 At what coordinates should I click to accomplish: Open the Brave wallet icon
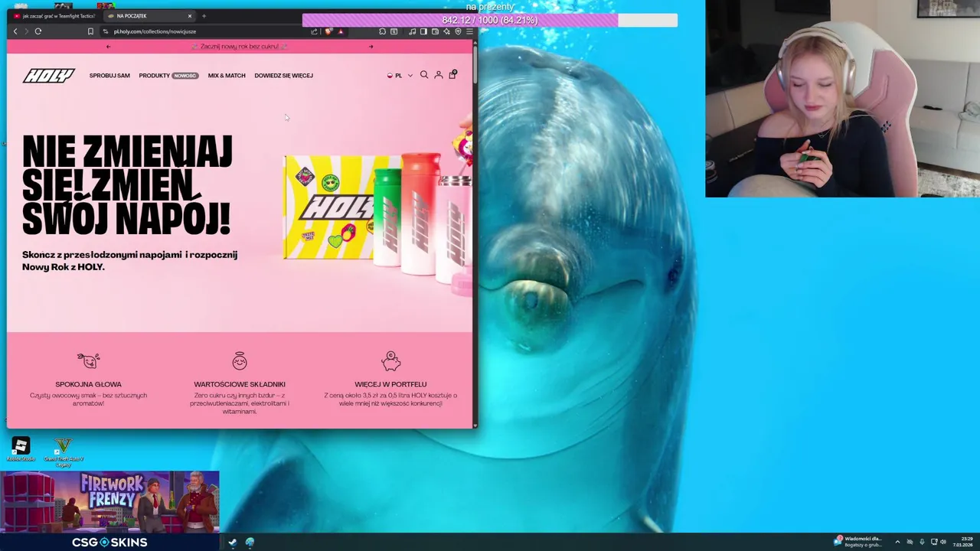[x=435, y=31]
